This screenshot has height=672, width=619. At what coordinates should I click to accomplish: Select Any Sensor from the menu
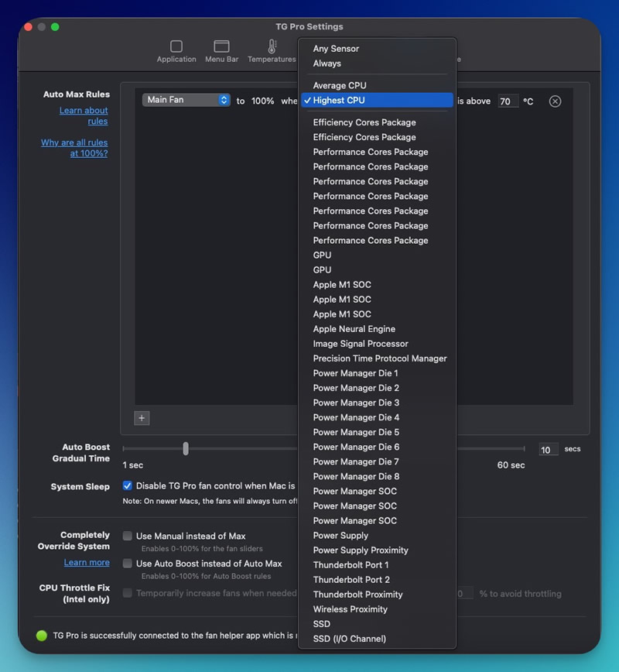377,49
